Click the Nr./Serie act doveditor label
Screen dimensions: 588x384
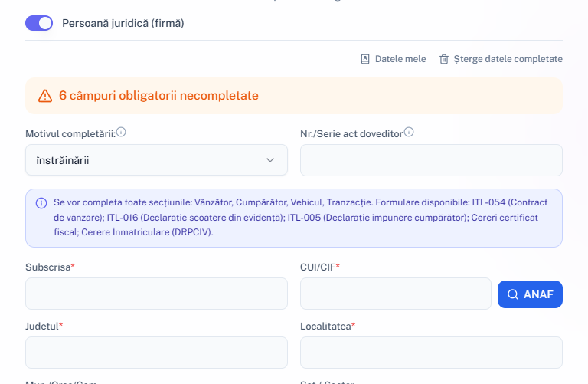(x=351, y=134)
